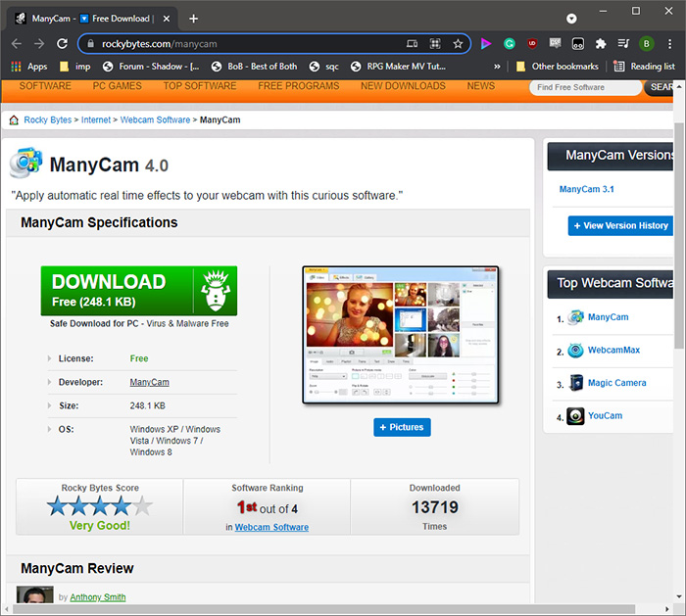Go back using the browser back arrow

[x=17, y=44]
